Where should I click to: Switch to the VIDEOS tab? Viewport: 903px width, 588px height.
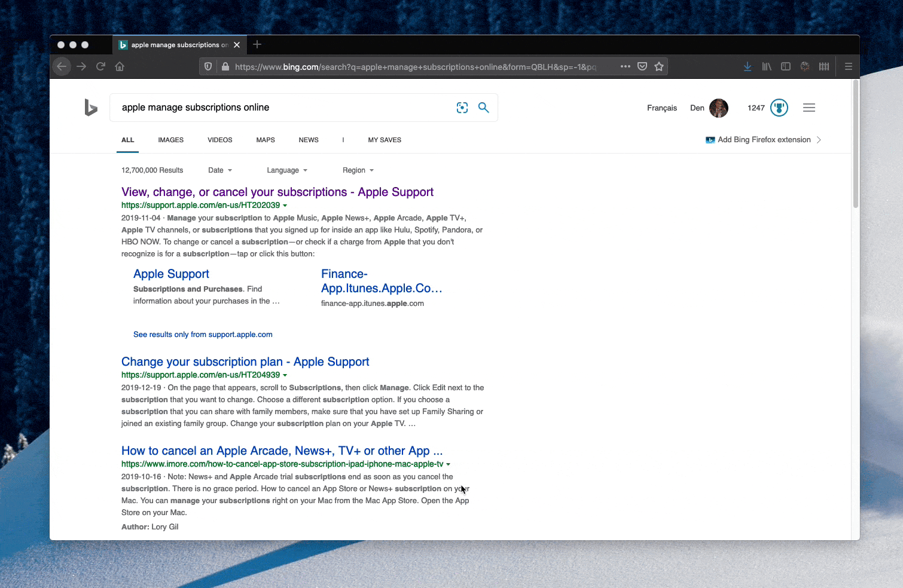pos(220,140)
